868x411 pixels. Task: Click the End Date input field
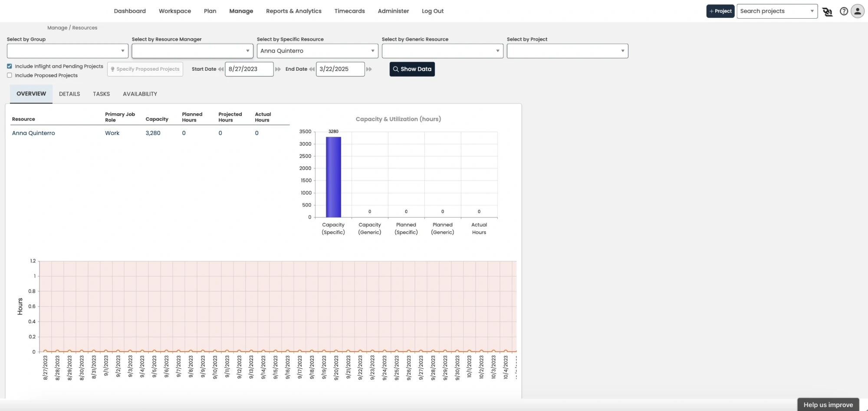pyautogui.click(x=340, y=69)
